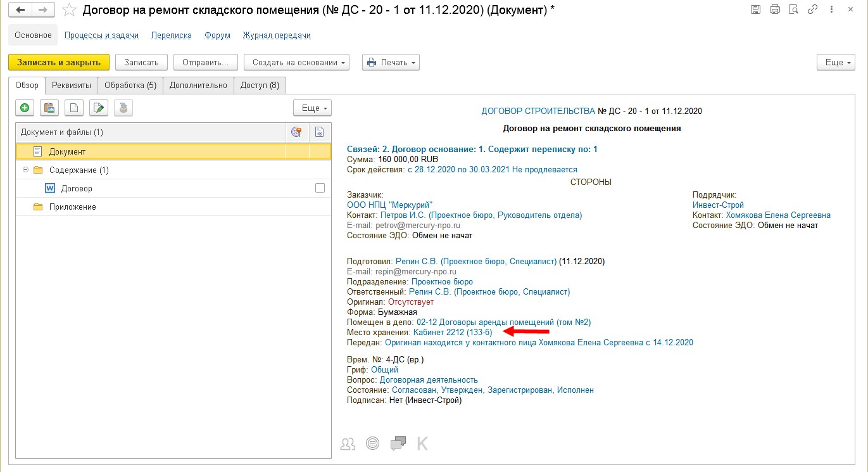The width and height of the screenshot is (868, 472).
Task: Open the ДОГОВОР СТРОИТЕЛЬСТВА link
Action: coord(538,112)
